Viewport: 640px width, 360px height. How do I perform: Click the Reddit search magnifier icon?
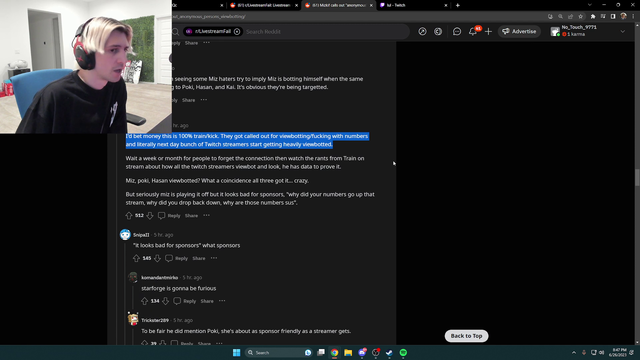tap(176, 31)
